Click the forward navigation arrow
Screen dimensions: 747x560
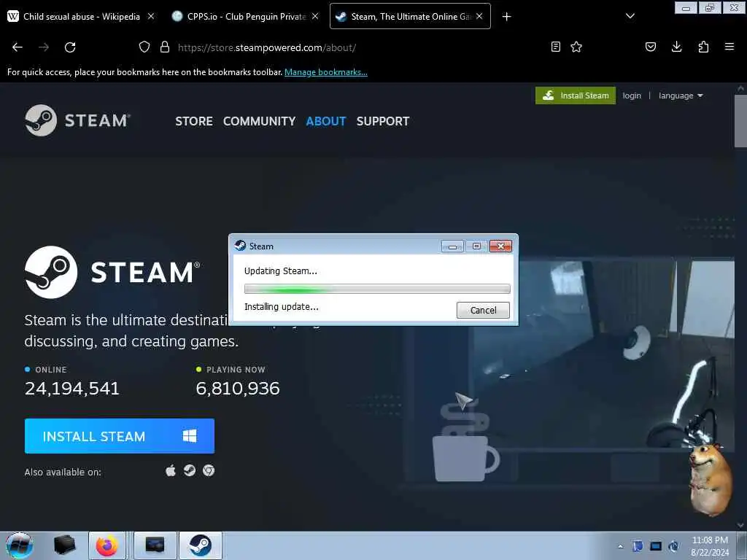(x=44, y=47)
